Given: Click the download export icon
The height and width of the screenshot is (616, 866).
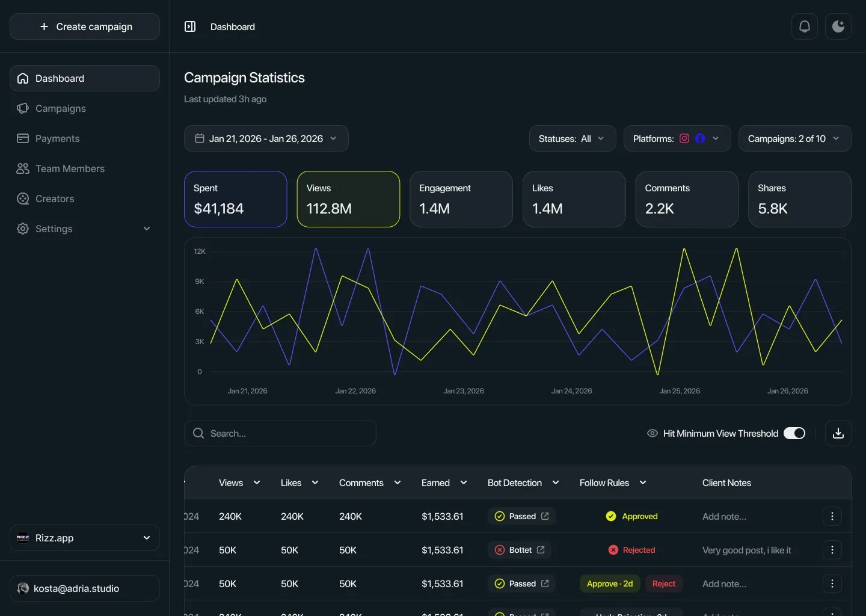Looking at the screenshot, I should pyautogui.click(x=838, y=433).
